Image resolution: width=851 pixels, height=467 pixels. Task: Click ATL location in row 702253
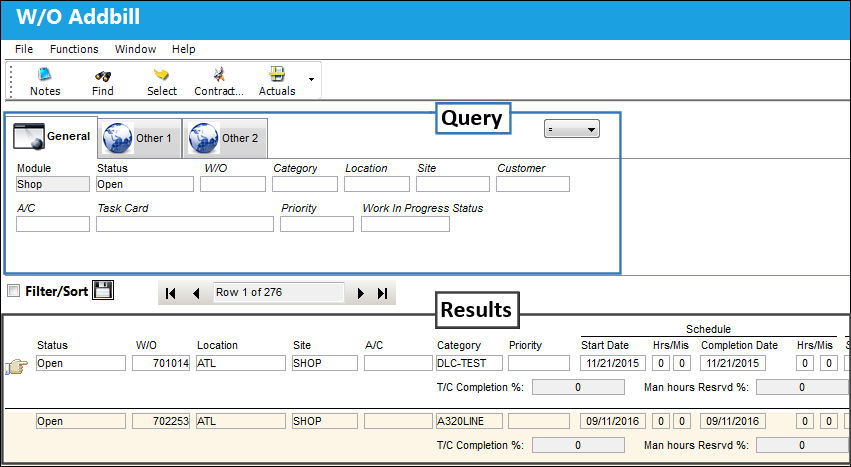[x=240, y=421]
